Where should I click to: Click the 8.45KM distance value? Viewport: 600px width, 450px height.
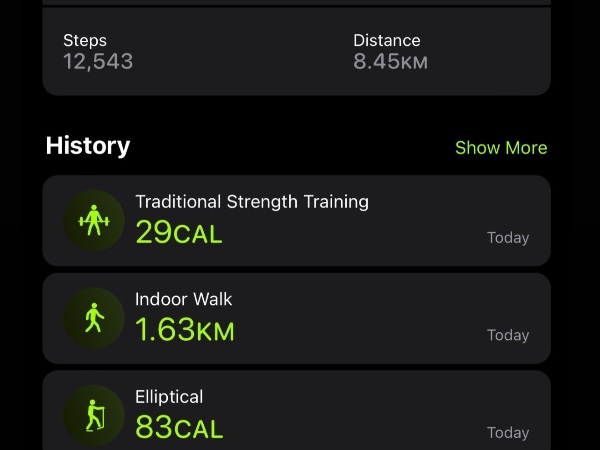pos(390,62)
